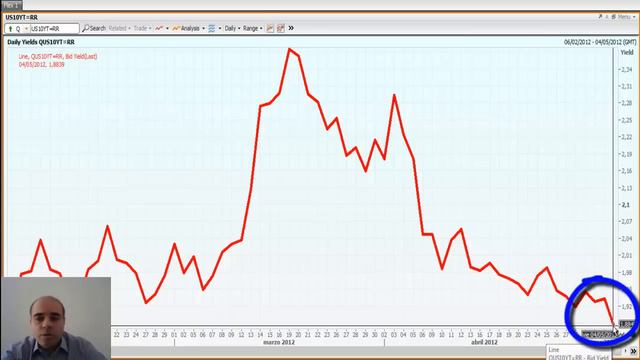The width and height of the screenshot is (640, 360).
Task: Open the Menu dropdown at top right
Action: pos(626,17)
